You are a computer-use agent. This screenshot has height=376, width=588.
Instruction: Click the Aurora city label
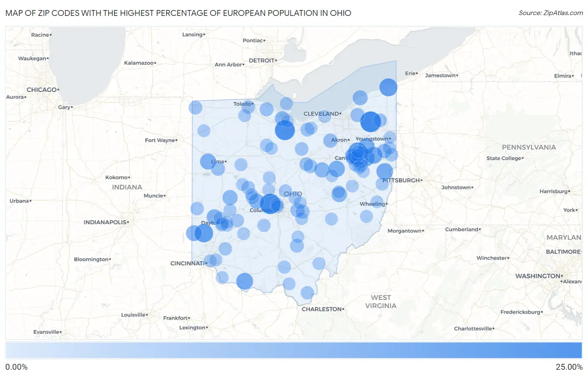click(15, 97)
